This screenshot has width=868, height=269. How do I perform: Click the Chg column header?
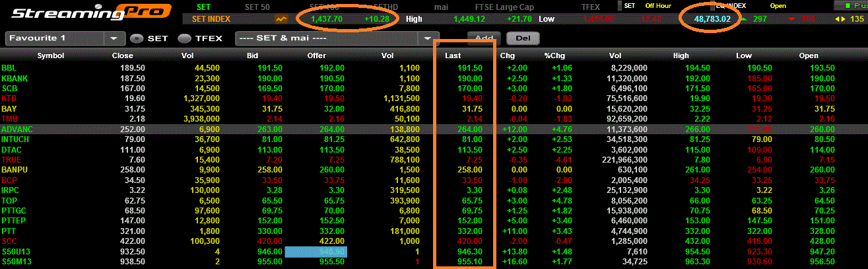pos(508,56)
